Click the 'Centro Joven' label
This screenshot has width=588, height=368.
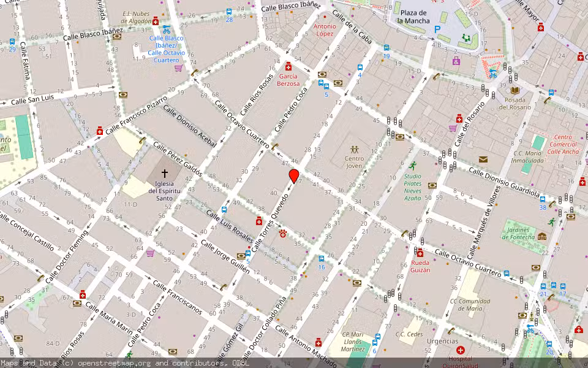[x=355, y=162]
